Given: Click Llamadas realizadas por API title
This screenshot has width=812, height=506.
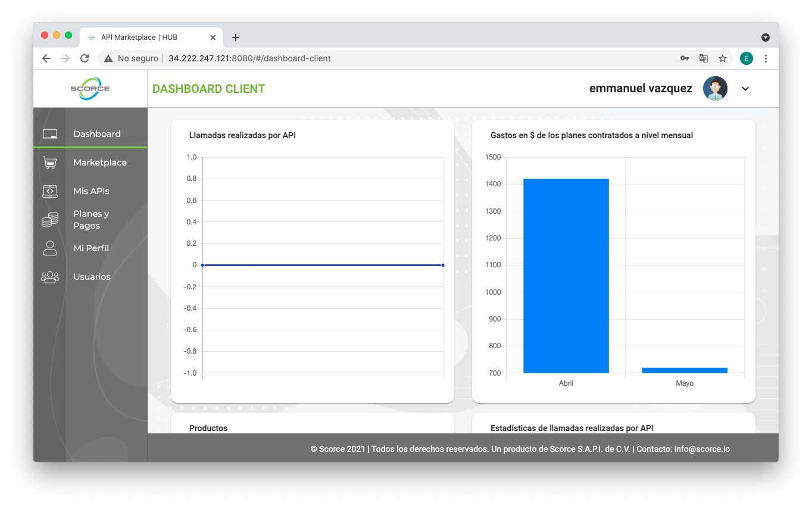Looking at the screenshot, I should [x=242, y=135].
